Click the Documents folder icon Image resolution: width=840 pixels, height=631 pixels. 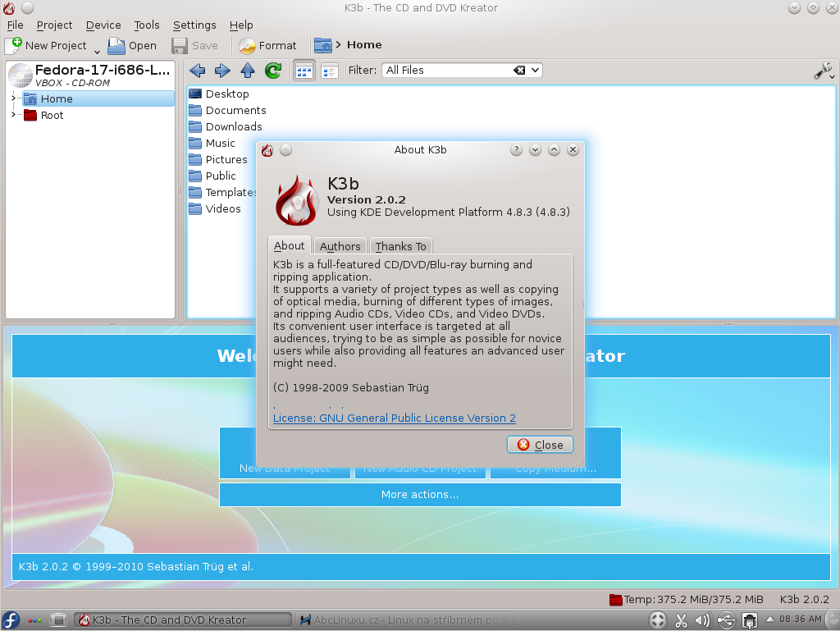[x=195, y=110]
